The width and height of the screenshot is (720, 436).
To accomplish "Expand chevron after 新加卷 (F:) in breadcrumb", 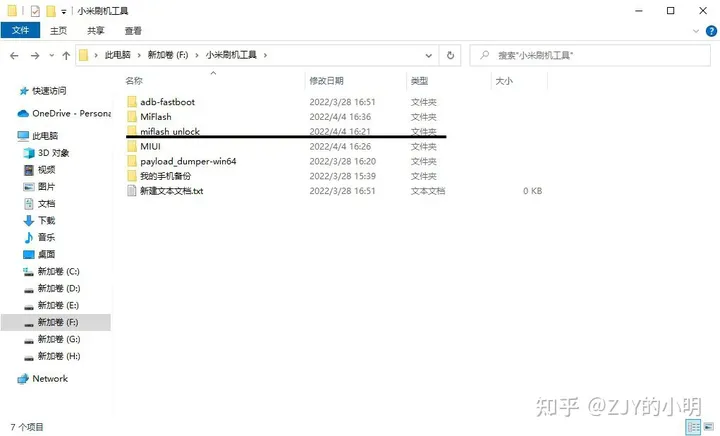I will 197,55.
